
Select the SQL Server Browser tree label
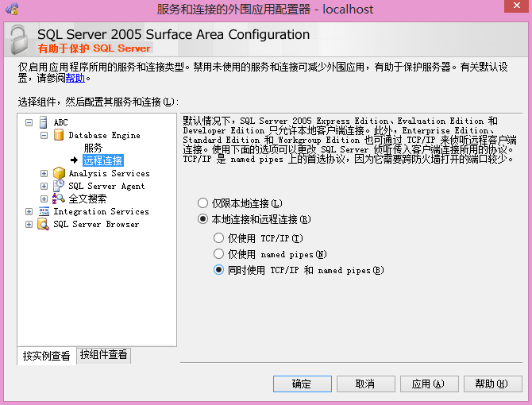tap(96, 225)
